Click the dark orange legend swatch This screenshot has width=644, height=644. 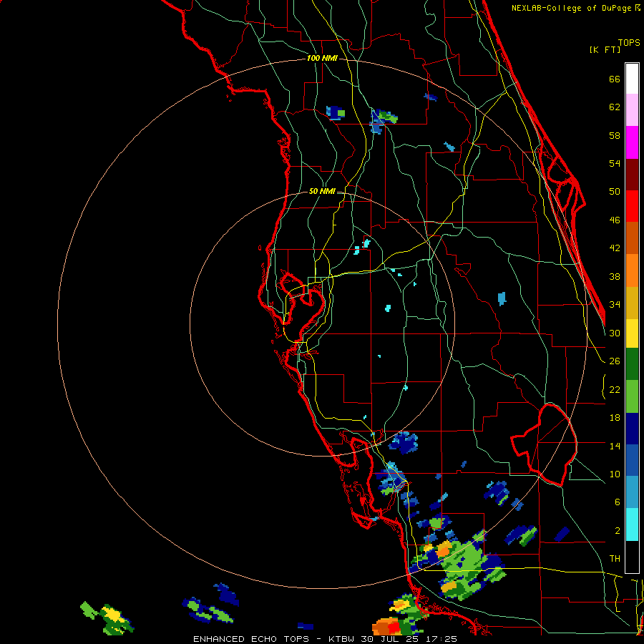pyautogui.click(x=632, y=238)
